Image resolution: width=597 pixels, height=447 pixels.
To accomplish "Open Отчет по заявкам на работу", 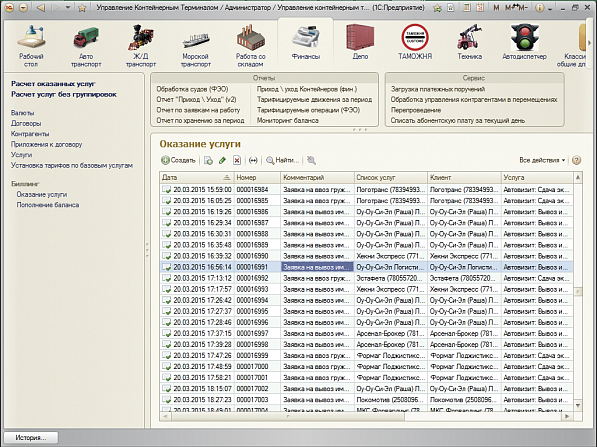I will point(198,110).
